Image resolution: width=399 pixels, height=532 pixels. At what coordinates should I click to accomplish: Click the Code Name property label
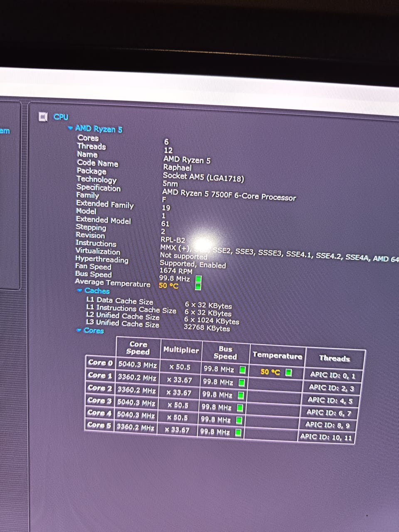pos(98,163)
